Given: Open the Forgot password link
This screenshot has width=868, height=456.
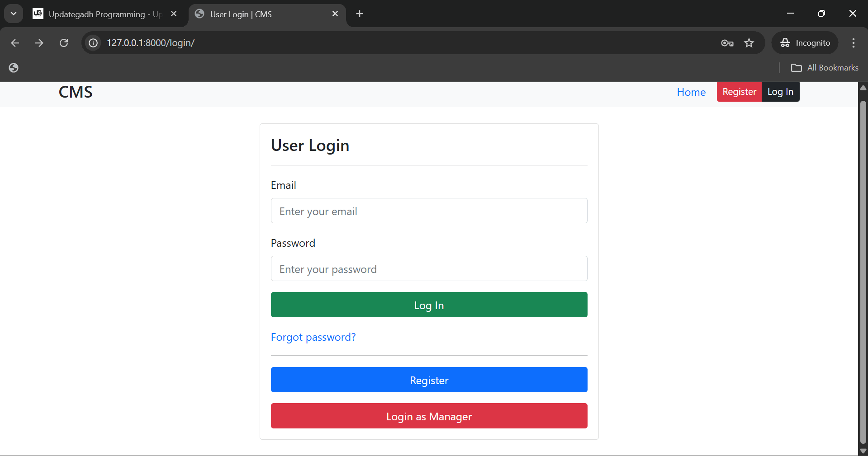Looking at the screenshot, I should tap(313, 337).
